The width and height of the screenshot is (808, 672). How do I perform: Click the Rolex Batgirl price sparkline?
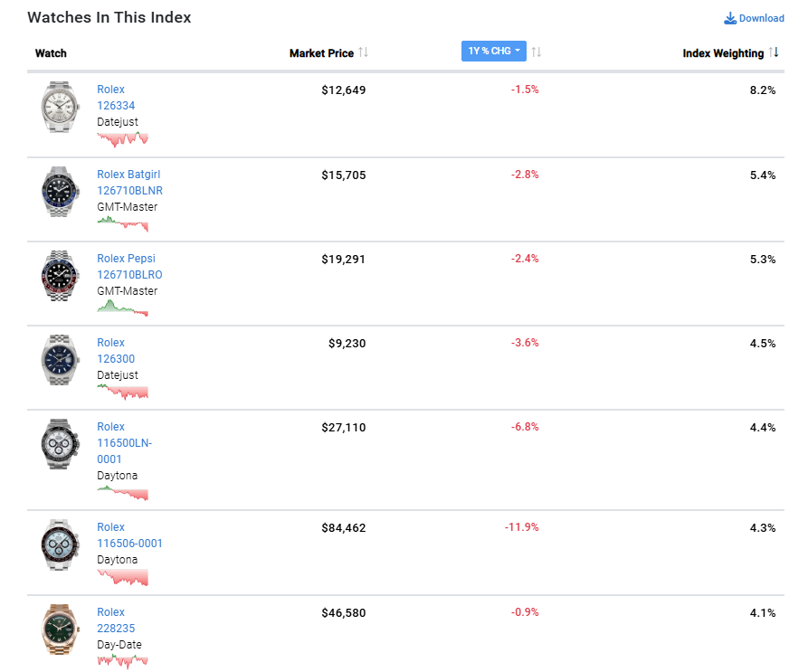point(122,222)
